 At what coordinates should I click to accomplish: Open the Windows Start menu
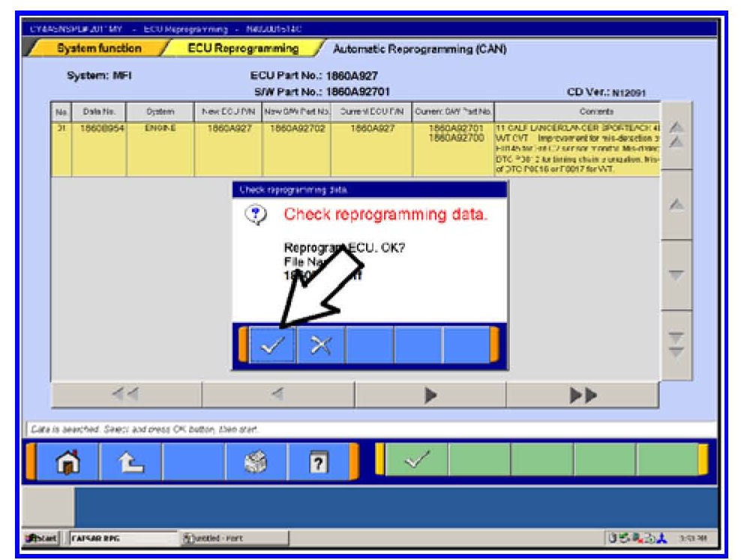click(43, 538)
